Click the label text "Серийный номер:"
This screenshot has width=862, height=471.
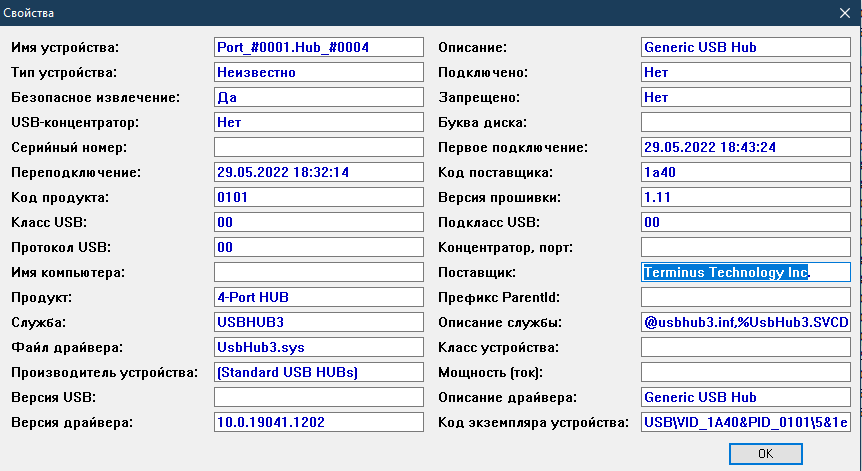click(x=69, y=148)
